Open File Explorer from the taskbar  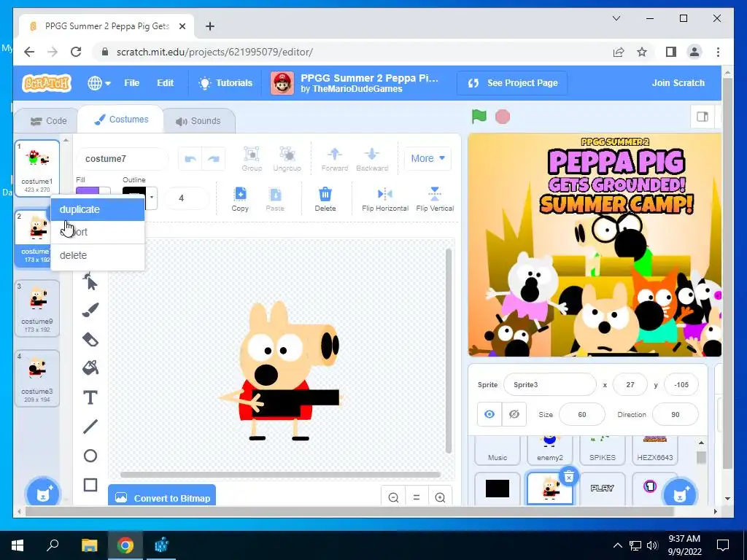pyautogui.click(x=89, y=545)
